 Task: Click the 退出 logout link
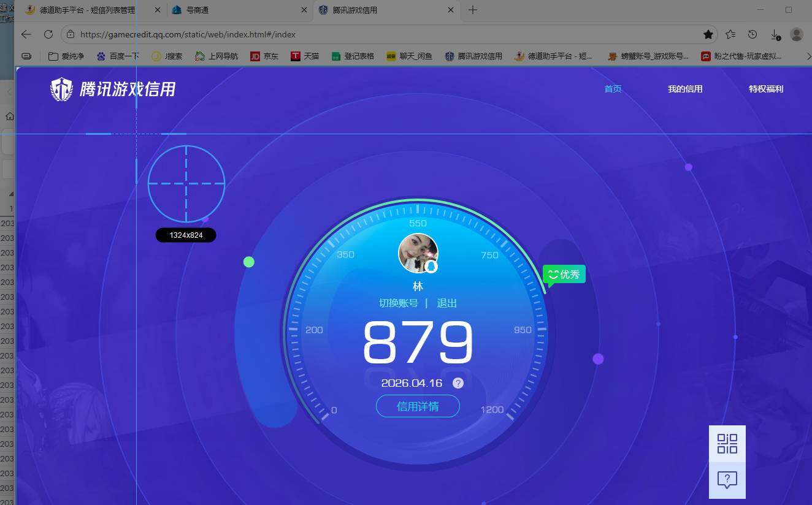click(x=446, y=303)
